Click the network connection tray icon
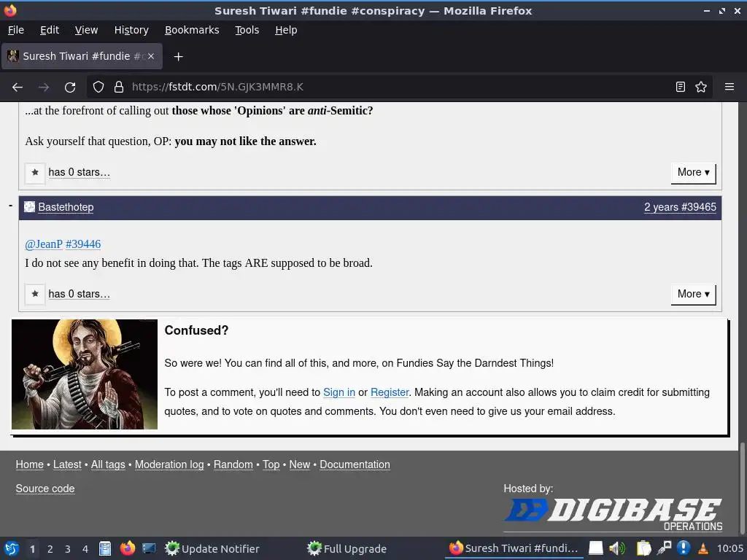 tap(664, 548)
